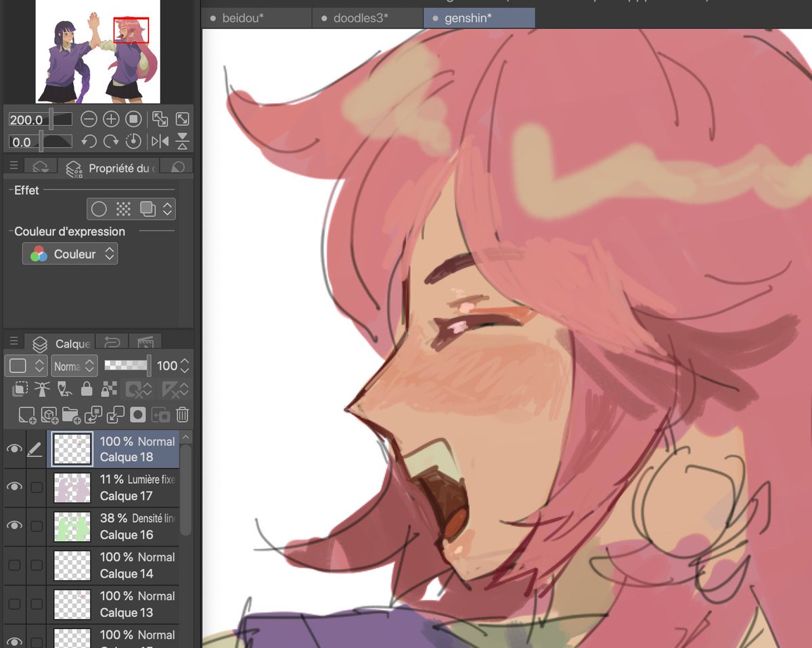The height and width of the screenshot is (648, 812).
Task: Open the brush shape tab next to Propriété
Action: click(178, 168)
